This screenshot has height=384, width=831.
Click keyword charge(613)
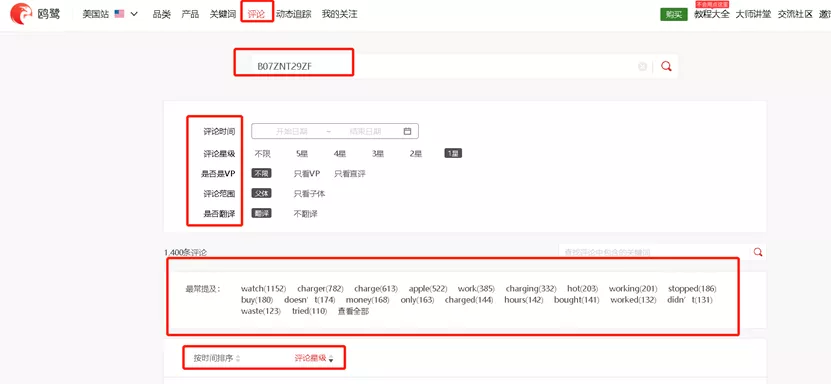tap(376, 289)
